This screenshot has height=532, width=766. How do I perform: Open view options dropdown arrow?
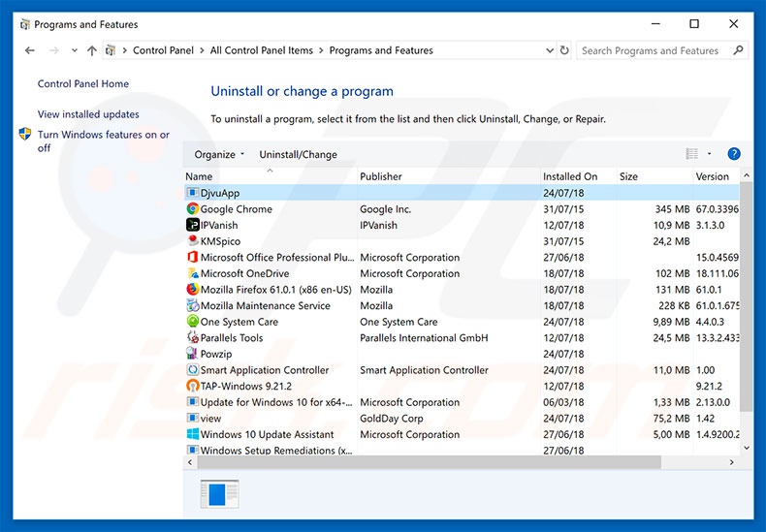click(x=710, y=154)
